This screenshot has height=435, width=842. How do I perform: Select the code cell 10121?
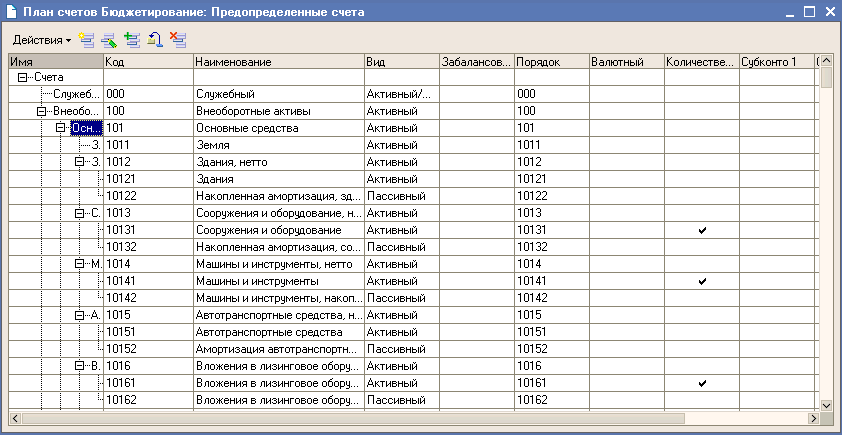pos(149,179)
